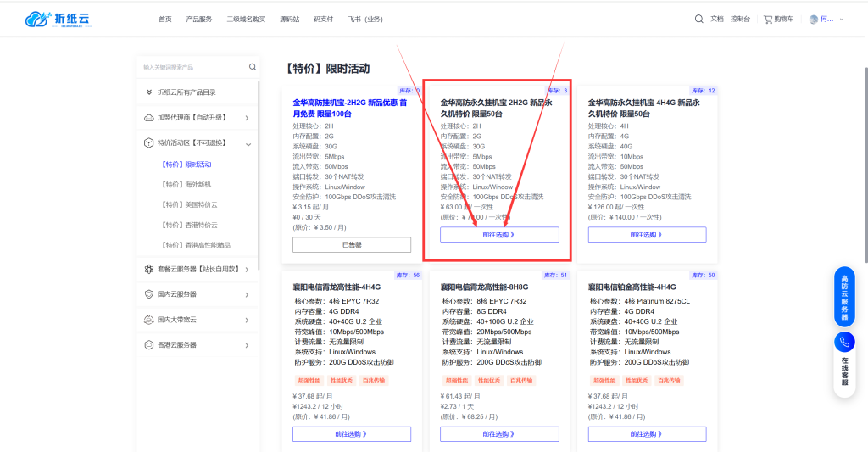Click 前往选购 on 襄阳电信铂金高性能-4H4G card
The width and height of the screenshot is (868, 452).
click(647, 433)
